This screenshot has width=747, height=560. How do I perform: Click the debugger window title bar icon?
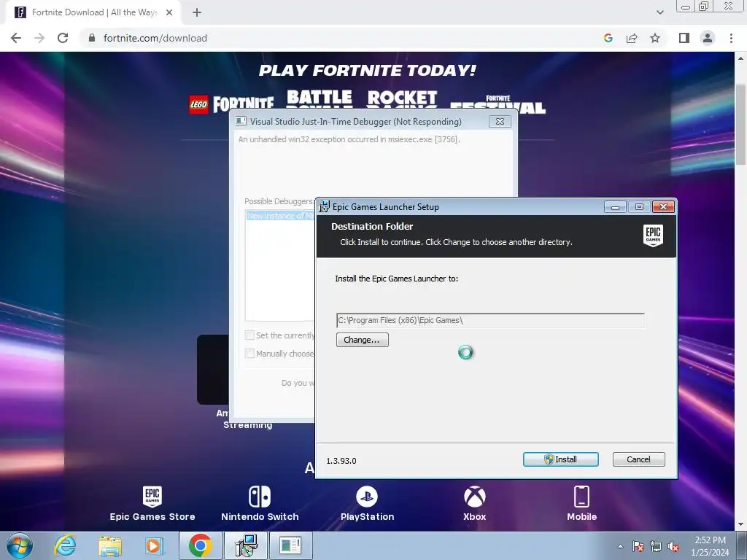(241, 121)
